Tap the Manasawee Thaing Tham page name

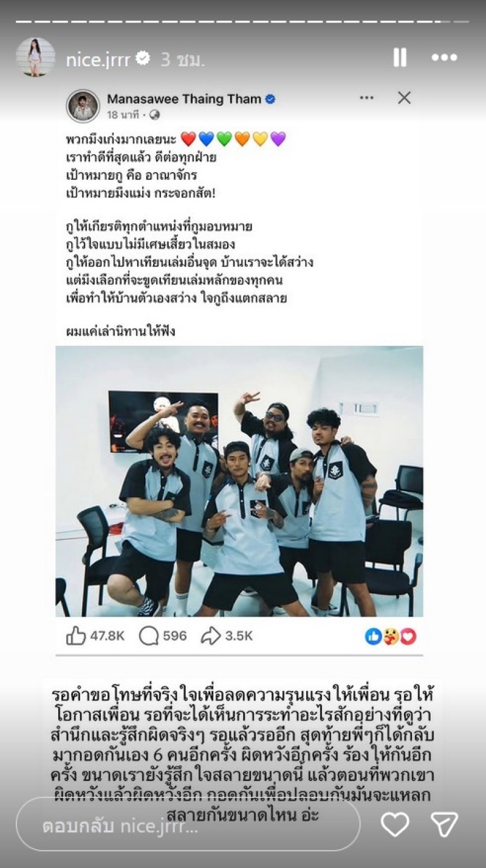pos(184,98)
